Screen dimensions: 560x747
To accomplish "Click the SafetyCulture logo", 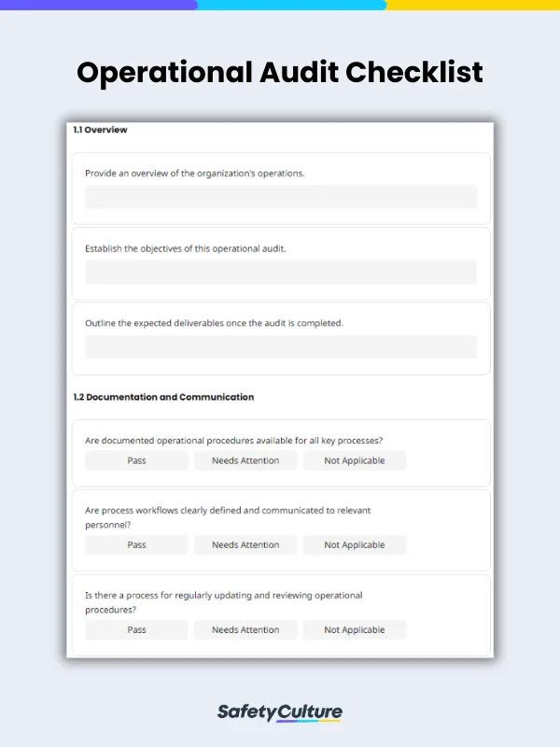I will click(280, 711).
